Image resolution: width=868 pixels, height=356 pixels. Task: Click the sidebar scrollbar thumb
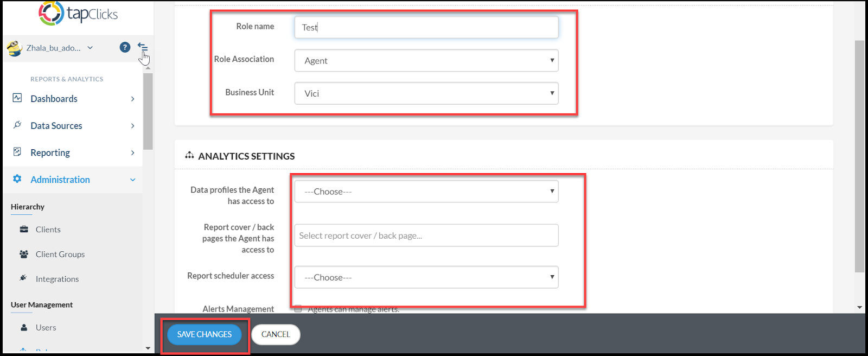click(148, 111)
